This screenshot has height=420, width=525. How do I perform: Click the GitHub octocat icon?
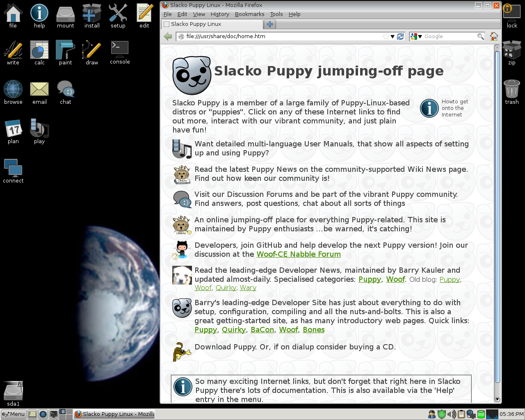pyautogui.click(x=182, y=250)
